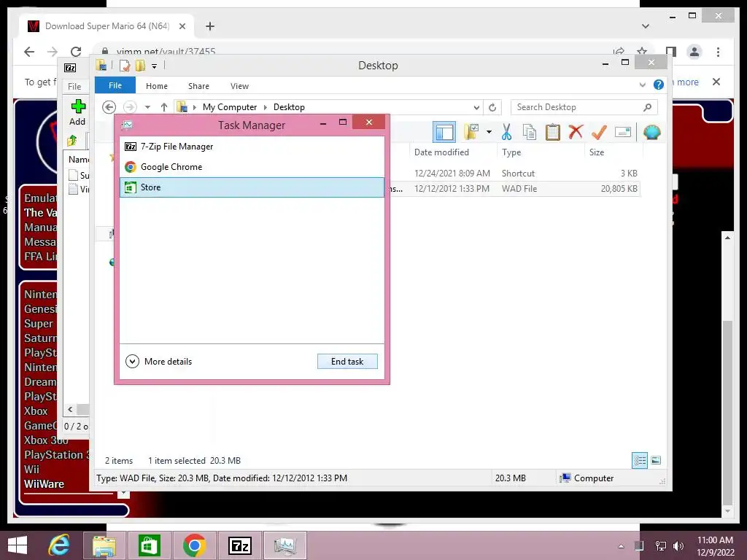The image size is (747, 560).
Task: Open Windows Start button
Action: click(x=18, y=545)
